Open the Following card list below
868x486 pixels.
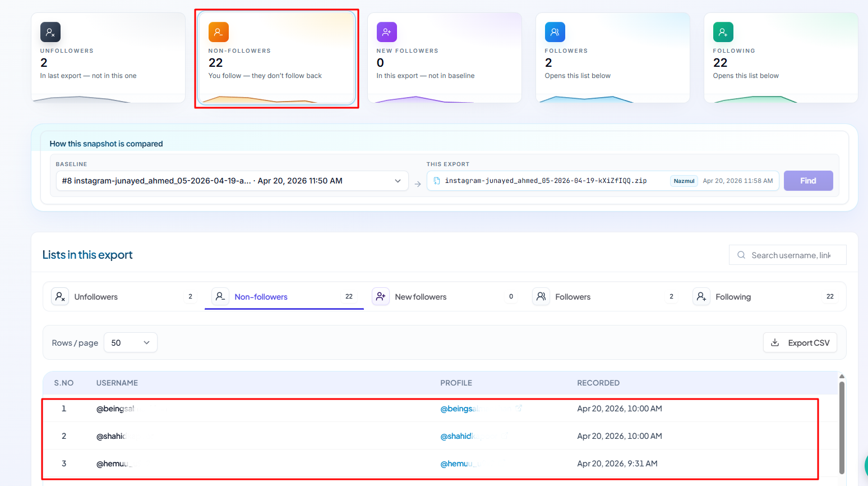pos(781,58)
